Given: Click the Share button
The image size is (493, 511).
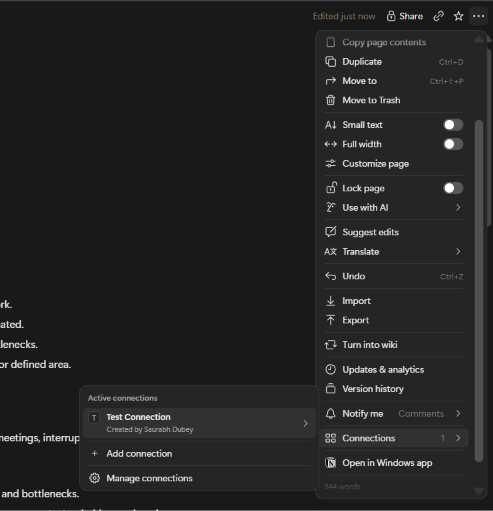Looking at the screenshot, I should [x=405, y=16].
